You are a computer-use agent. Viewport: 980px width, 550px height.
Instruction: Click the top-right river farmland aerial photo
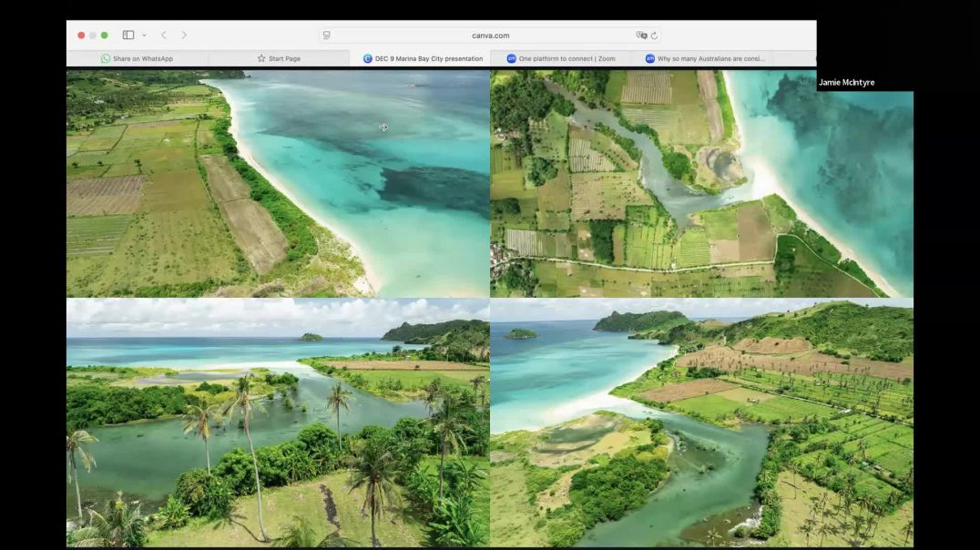pyautogui.click(x=701, y=184)
